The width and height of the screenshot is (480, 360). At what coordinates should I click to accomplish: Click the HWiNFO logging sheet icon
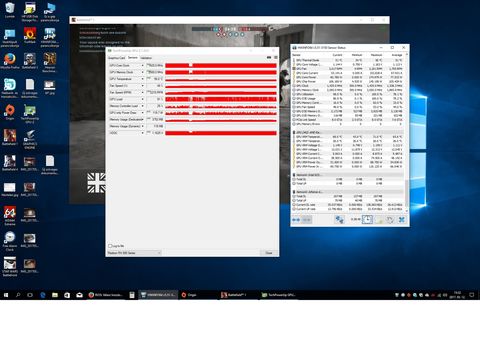pos(379,219)
